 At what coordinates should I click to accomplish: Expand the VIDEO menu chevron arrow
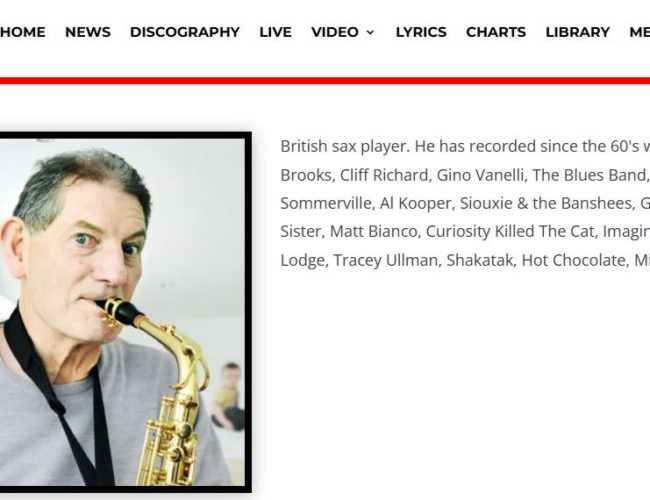pos(370,32)
